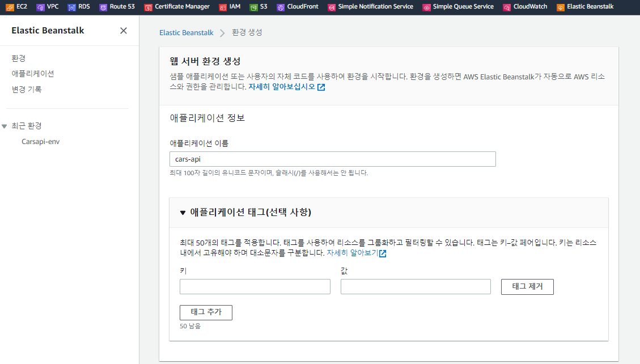The image size is (640, 364).
Task: Open S3 service shortcut icon
Action: 254,7
